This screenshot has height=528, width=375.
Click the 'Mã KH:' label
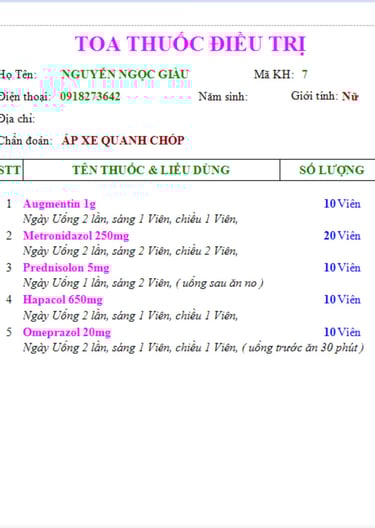[274, 74]
